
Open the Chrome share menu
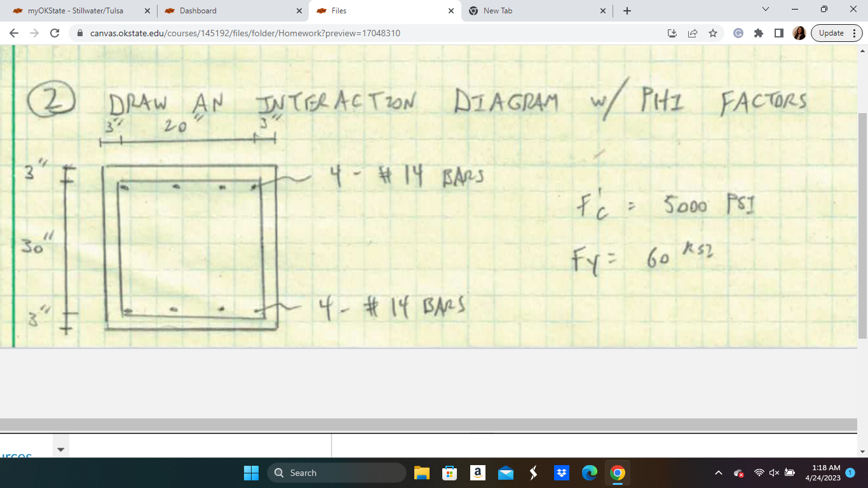(x=691, y=33)
